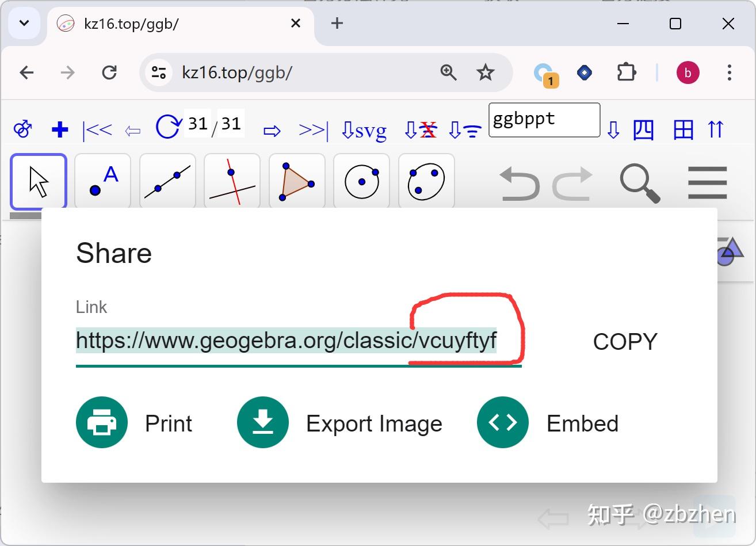This screenshot has width=756, height=546.
Task: Click the Redo arrow
Action: 572,183
